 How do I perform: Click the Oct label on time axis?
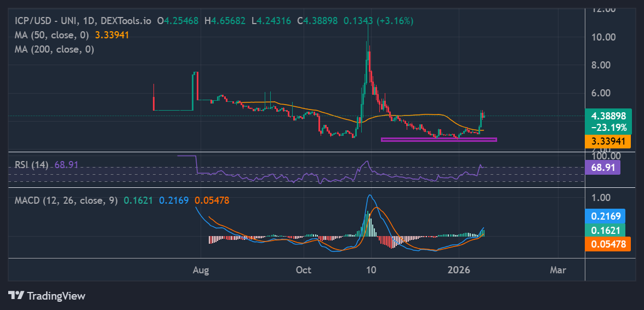pyautogui.click(x=303, y=270)
